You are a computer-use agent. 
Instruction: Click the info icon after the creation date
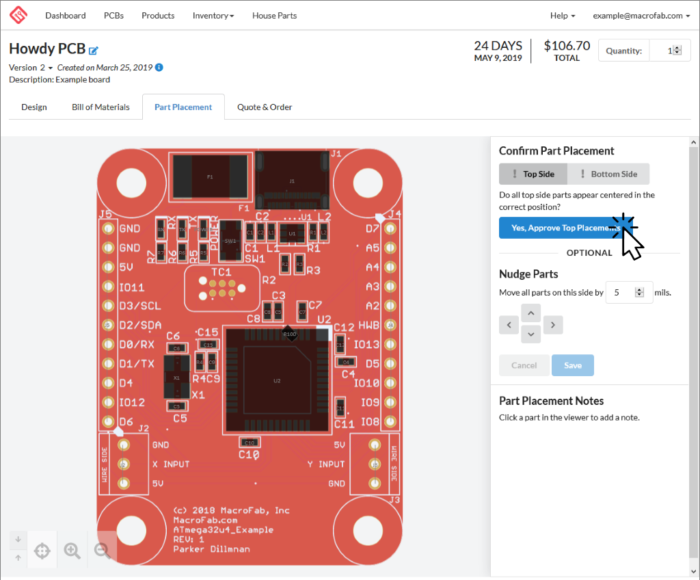(159, 67)
